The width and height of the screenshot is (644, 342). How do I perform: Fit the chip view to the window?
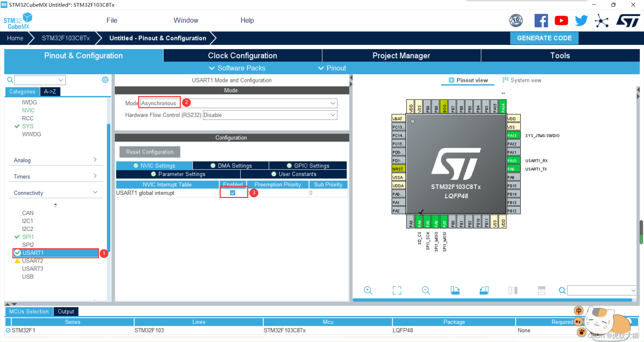click(397, 290)
